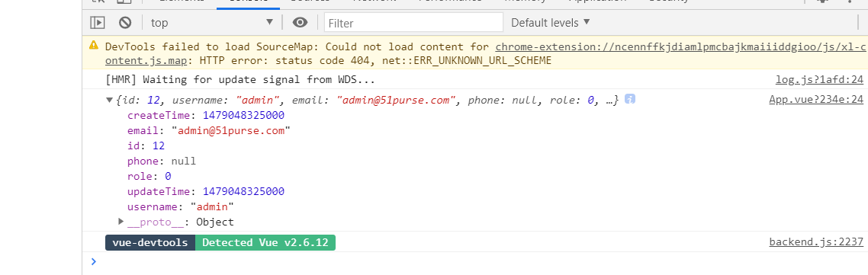The image size is (868, 275).
Task: Create live expression with the eye icon
Action: (300, 23)
